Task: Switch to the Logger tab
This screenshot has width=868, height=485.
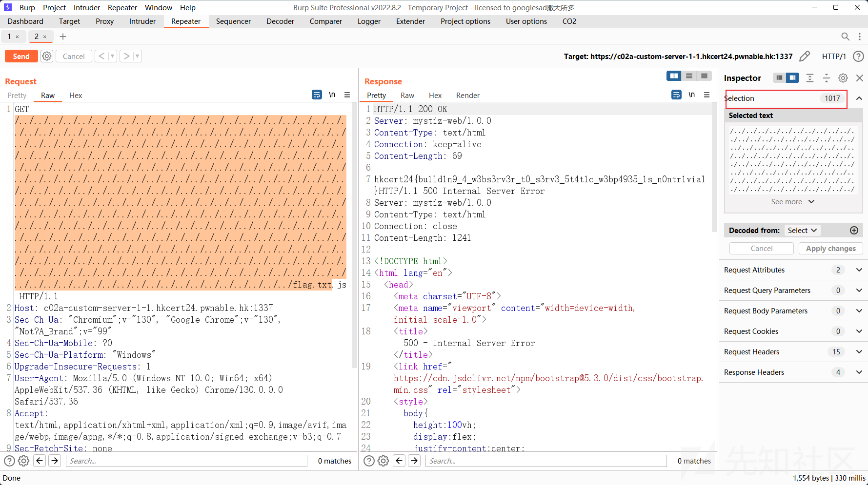Action: tap(369, 21)
